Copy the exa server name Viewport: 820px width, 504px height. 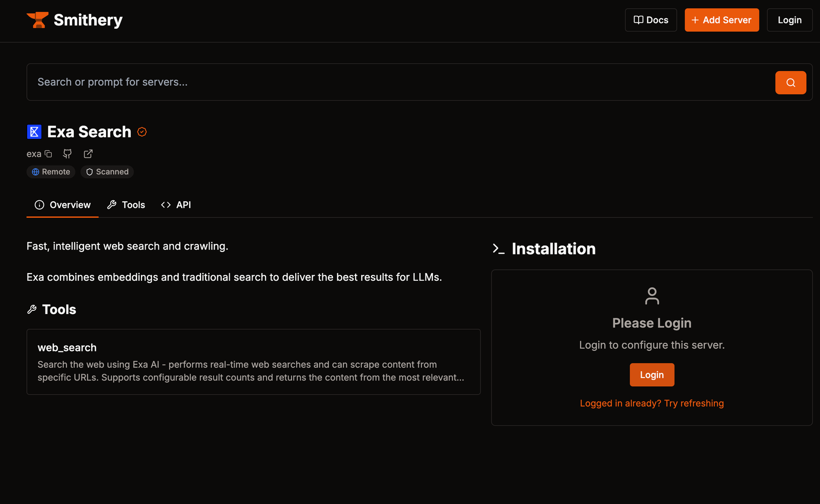pyautogui.click(x=49, y=154)
